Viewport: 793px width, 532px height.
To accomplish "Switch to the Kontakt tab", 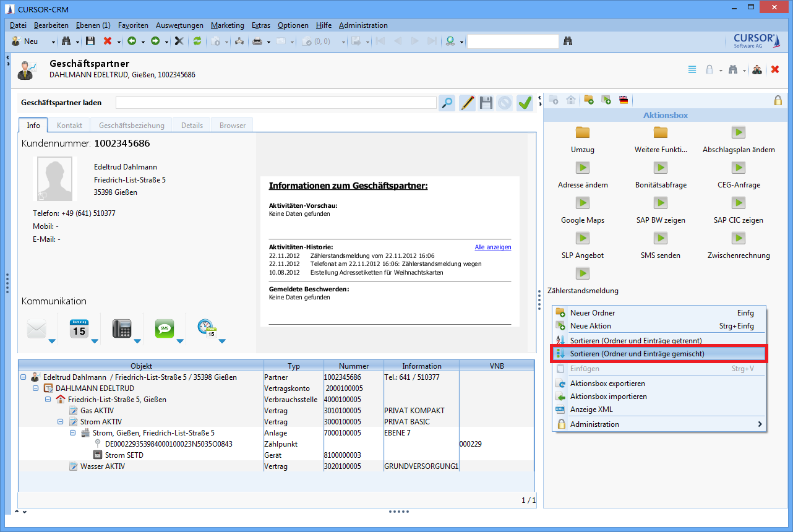I will 69,125.
